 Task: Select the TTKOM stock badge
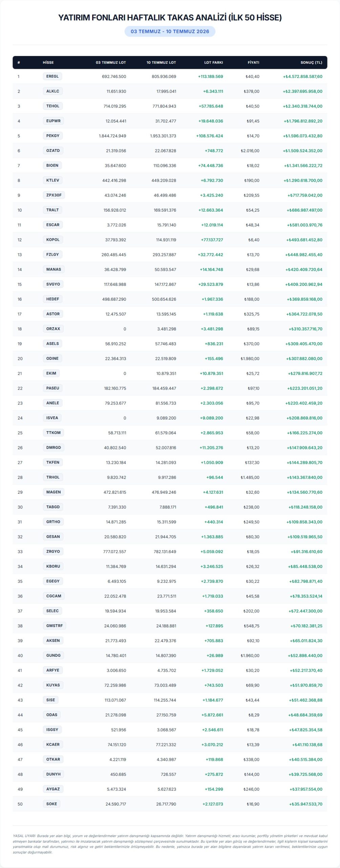pyautogui.click(x=54, y=433)
